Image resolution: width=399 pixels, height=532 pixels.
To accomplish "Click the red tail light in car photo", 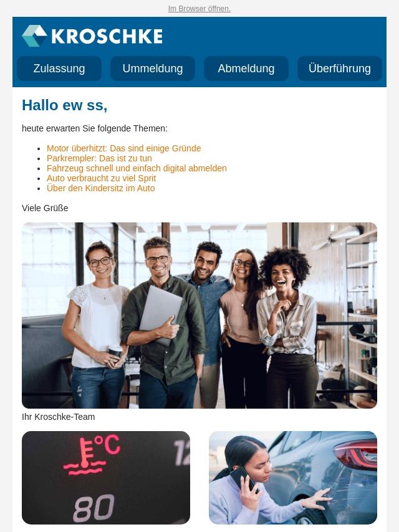I will pyautogui.click(x=355, y=454).
